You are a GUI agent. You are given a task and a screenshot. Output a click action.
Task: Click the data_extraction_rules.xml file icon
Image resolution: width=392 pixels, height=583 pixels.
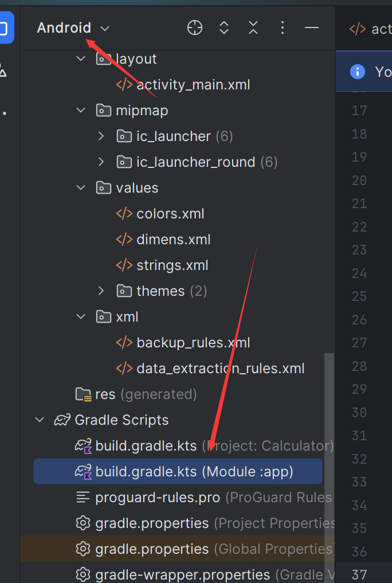tap(124, 369)
